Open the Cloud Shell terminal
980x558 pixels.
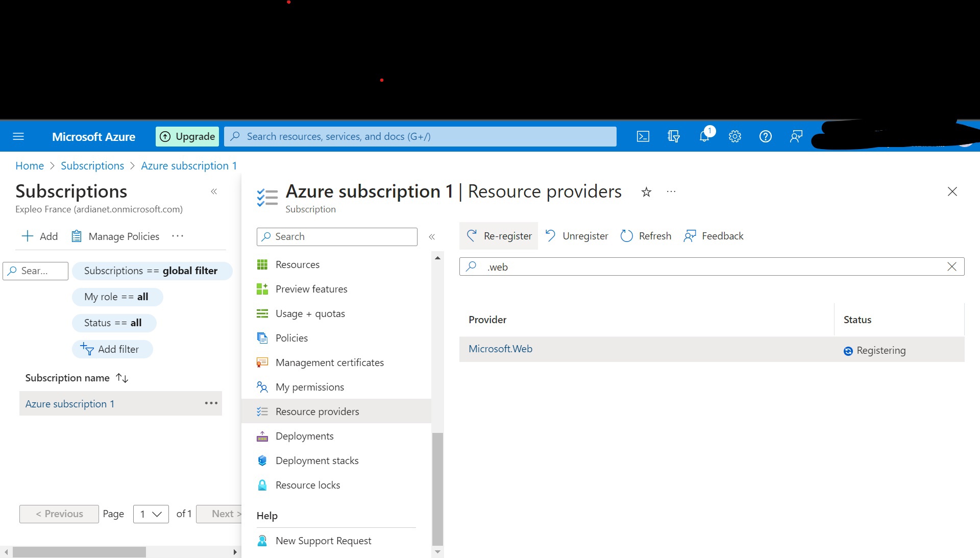tap(643, 136)
